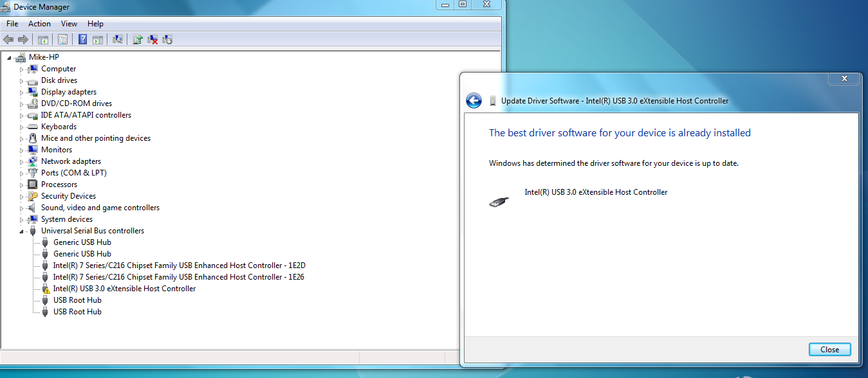Screen dimensions: 868x378
Task: Select the Monitors tree item text
Action: coord(57,150)
